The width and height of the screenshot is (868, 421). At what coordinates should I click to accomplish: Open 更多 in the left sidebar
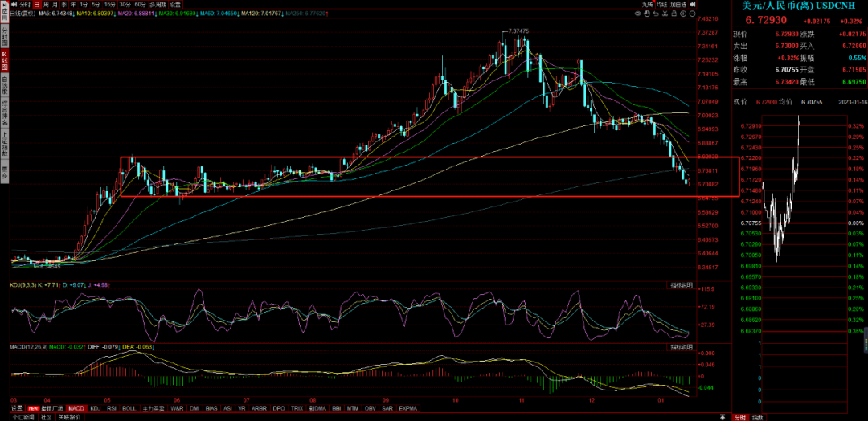tap(5, 173)
